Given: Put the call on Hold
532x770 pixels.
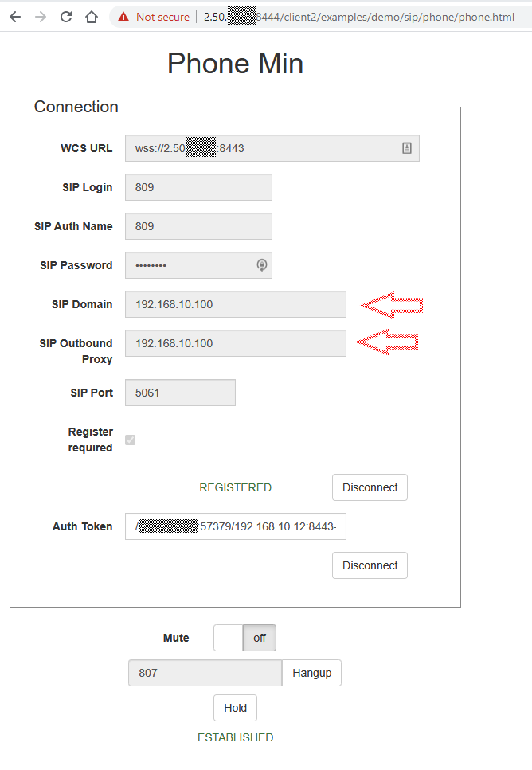Looking at the screenshot, I should click(x=235, y=708).
